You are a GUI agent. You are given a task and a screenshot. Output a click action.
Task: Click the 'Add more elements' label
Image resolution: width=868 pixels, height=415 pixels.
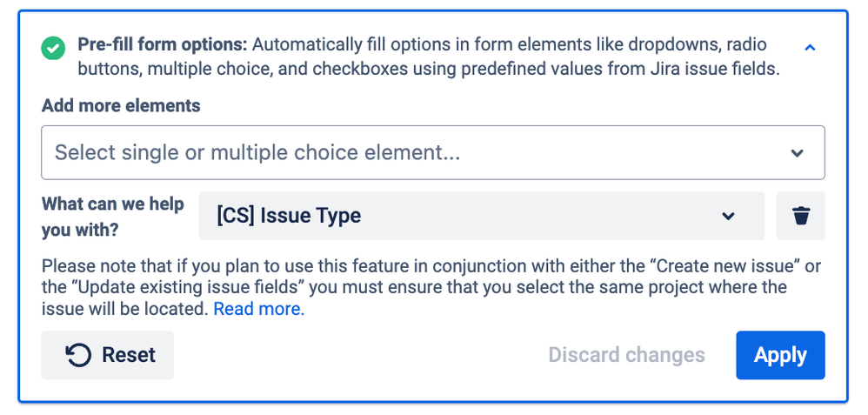[x=121, y=106]
